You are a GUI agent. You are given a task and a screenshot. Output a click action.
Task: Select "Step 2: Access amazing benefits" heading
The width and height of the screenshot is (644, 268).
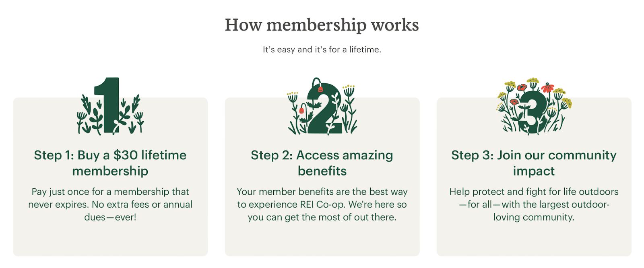coord(322,163)
